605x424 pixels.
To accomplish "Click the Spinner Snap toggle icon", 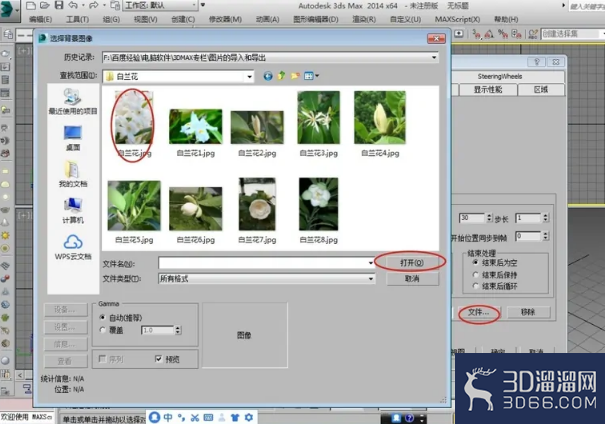I will tap(516, 34).
